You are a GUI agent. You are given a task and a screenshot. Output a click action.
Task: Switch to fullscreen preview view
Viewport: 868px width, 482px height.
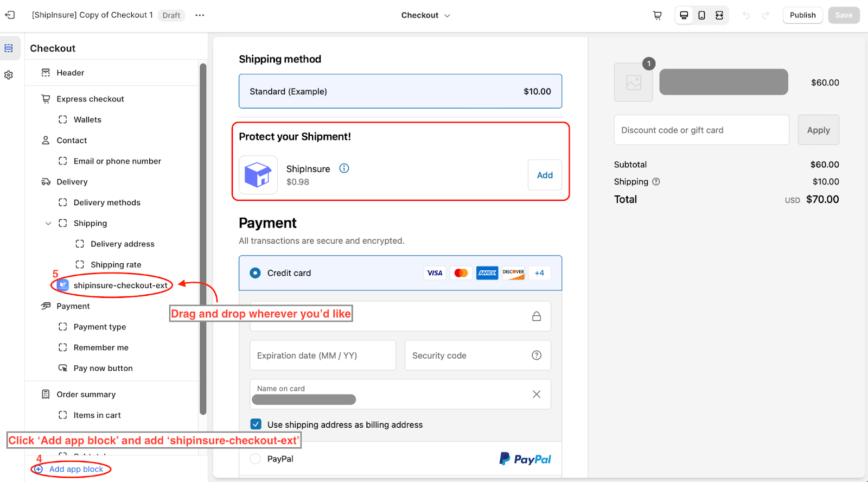pos(719,15)
